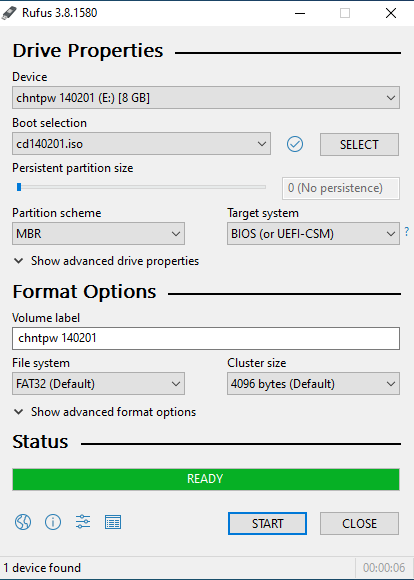Open the Cluster size dropdown
Screen dimensions: 414x580
click(x=313, y=384)
